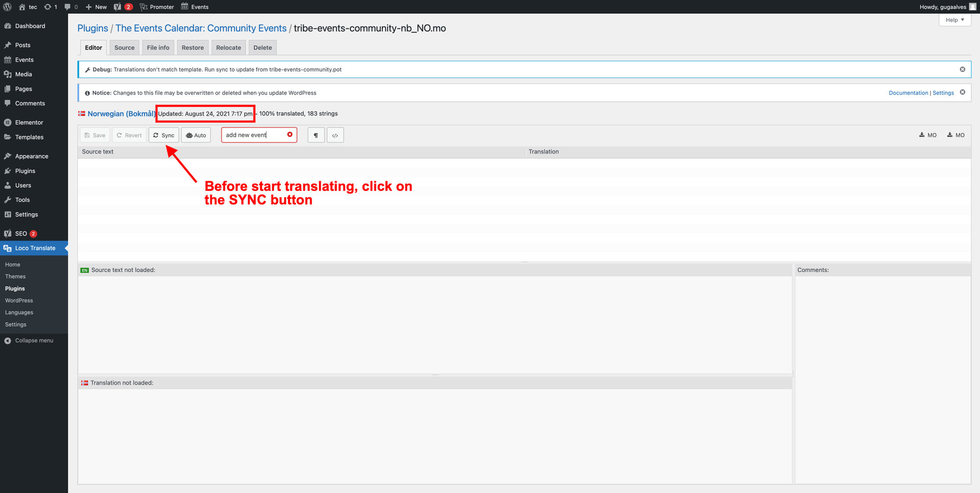Viewport: 980px width, 493px height.
Task: Expand the Help dropdown
Action: pos(955,20)
